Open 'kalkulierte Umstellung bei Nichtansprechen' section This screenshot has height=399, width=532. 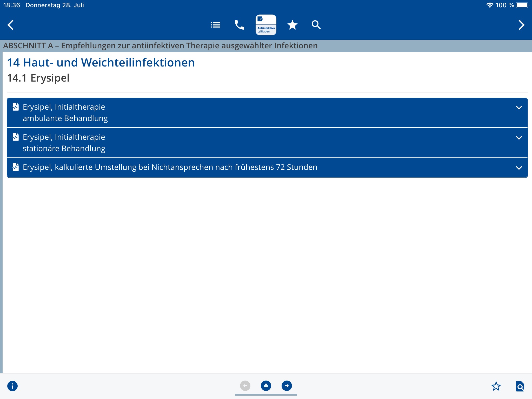coord(267,168)
